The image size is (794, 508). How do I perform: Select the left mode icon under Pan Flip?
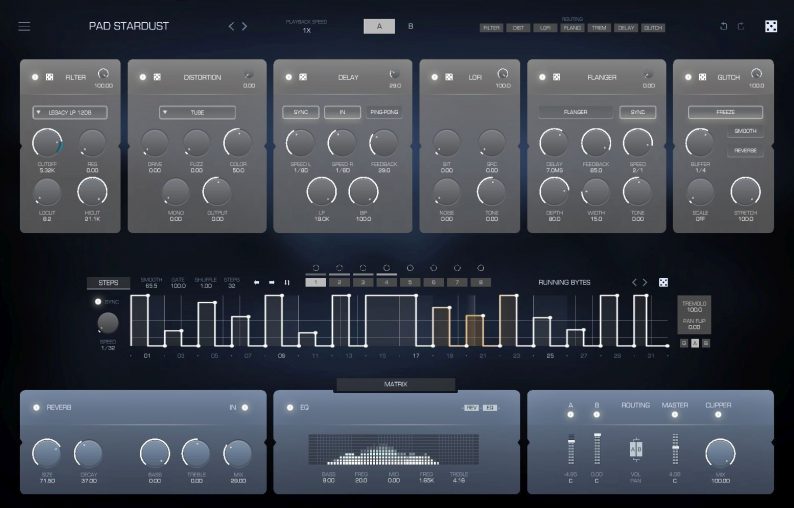tap(684, 343)
